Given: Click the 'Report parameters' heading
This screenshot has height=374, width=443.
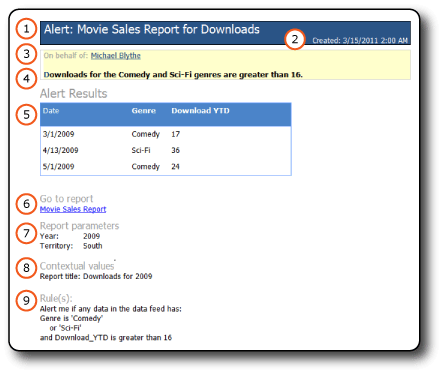Looking at the screenshot, I should click(x=79, y=226).
